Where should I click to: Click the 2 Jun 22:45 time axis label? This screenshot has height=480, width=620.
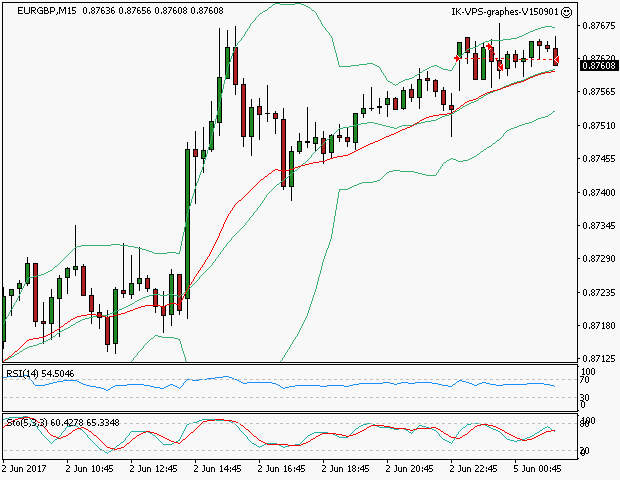point(472,468)
